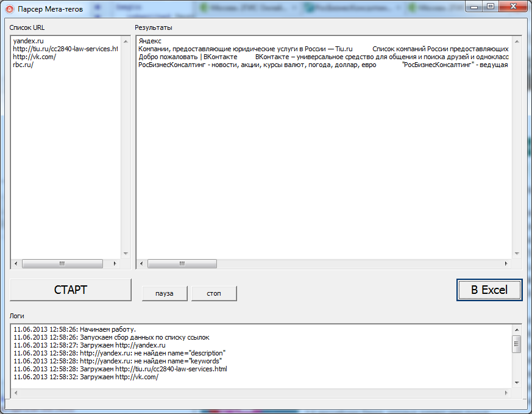This screenshot has height=414, width=532.
Task: Click logs scroll right arrow
Action: point(506,393)
